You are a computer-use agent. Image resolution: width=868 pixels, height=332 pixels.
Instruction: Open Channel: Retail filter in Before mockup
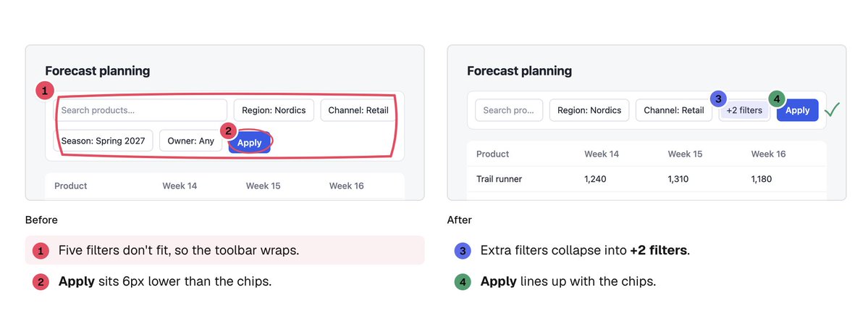pos(358,110)
